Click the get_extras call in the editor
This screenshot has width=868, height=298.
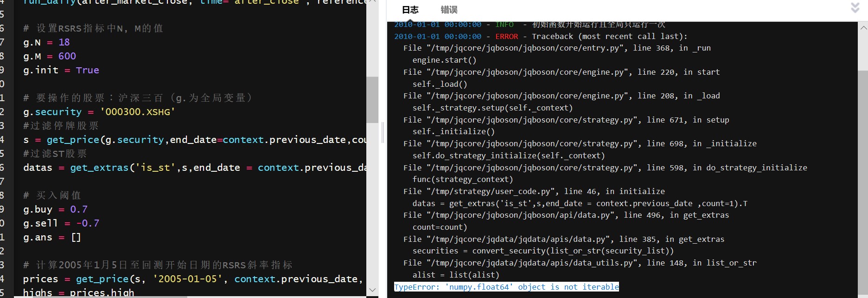[99, 168]
